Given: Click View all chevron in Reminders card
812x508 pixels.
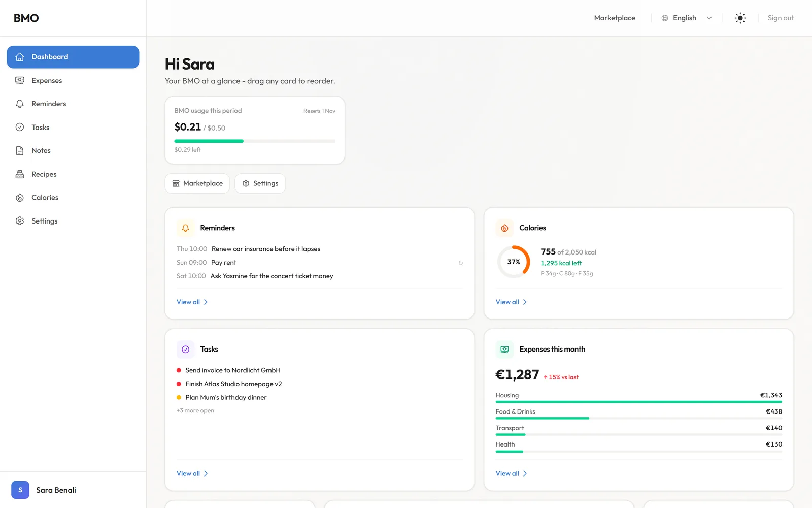Looking at the screenshot, I should pos(206,302).
